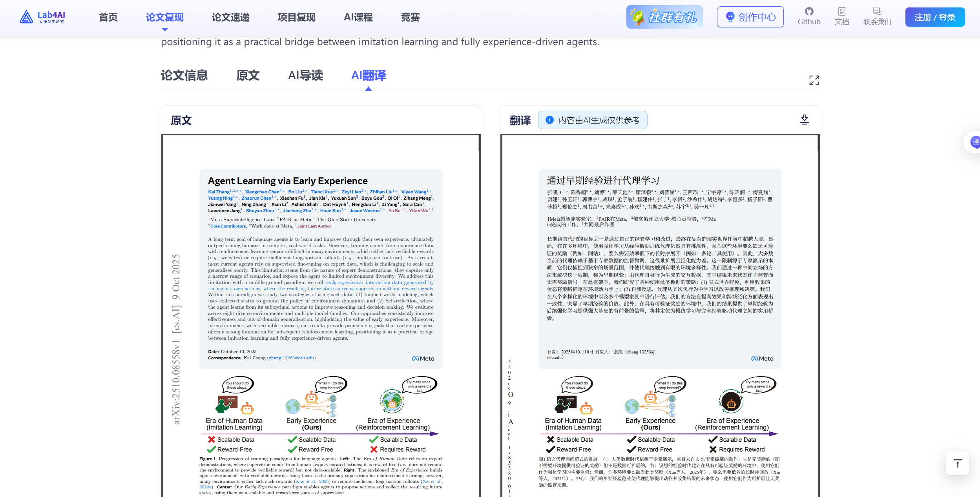Click the back-to-top arrow button
The height and width of the screenshot is (497, 980).
pyautogui.click(x=958, y=463)
